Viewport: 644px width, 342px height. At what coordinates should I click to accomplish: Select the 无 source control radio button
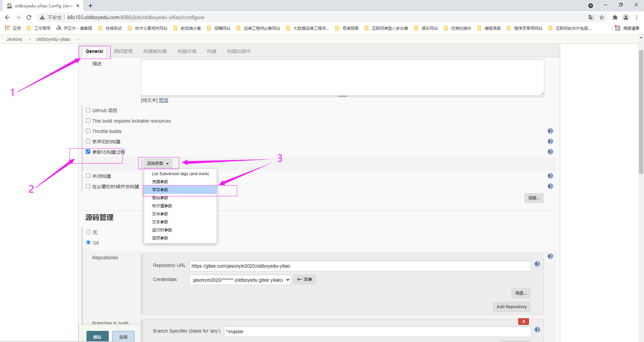[89, 232]
